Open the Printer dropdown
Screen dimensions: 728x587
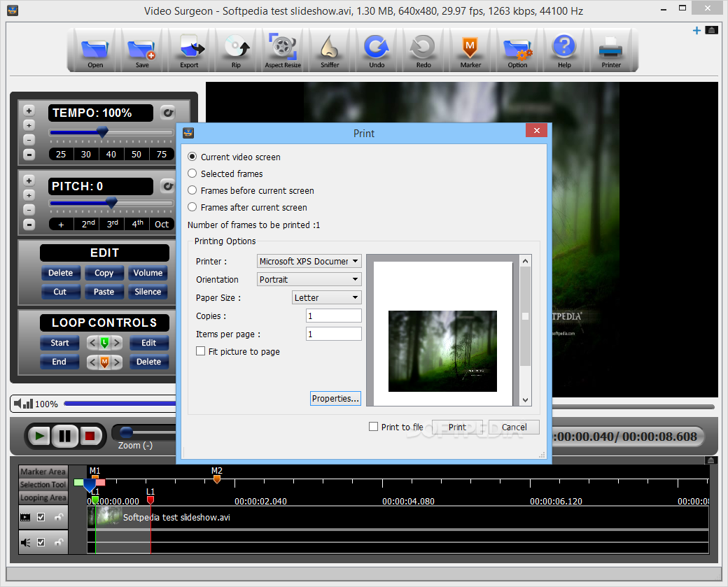pos(309,261)
